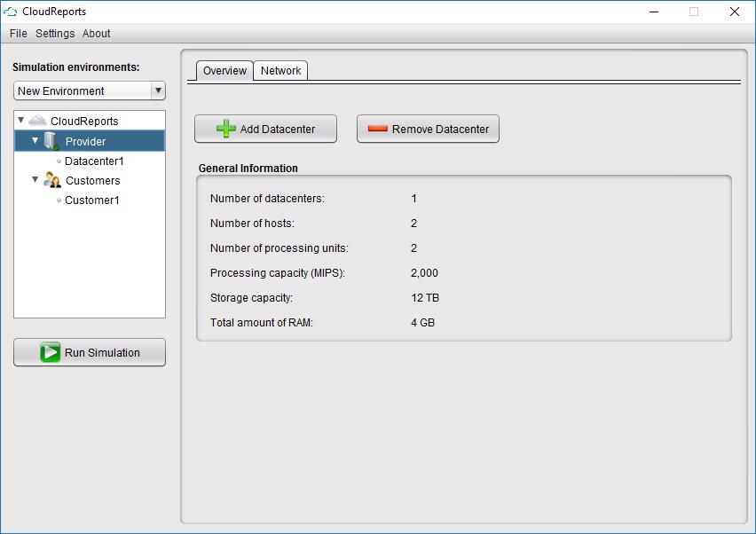Click the CloudReports title bar icon

[x=10, y=12]
